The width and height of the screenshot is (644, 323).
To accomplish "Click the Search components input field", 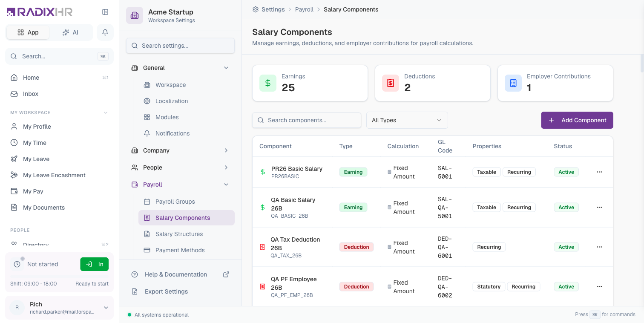I will [307, 120].
